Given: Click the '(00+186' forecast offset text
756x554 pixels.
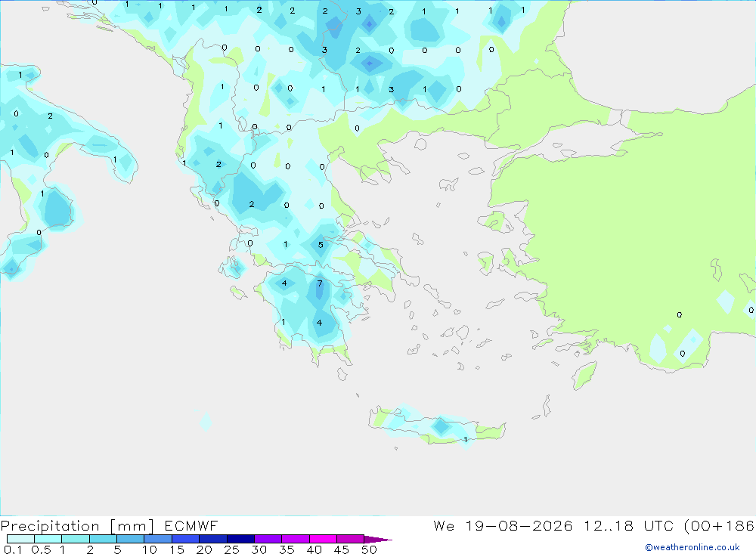Looking at the screenshot, I should pos(720,526).
